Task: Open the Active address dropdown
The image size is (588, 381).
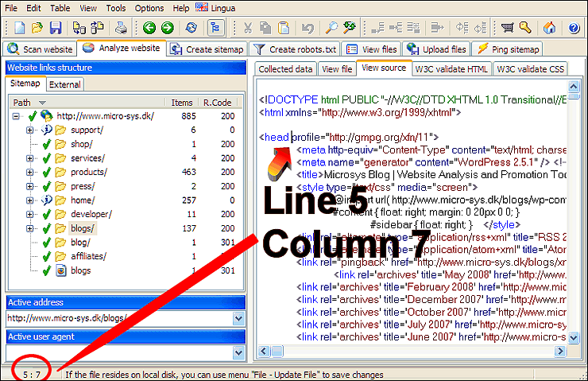Action: click(x=238, y=319)
